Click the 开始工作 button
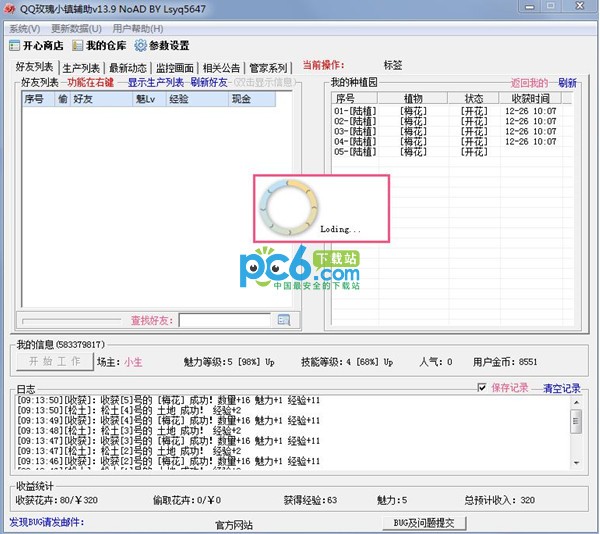This screenshot has width=600, height=534. click(x=55, y=361)
